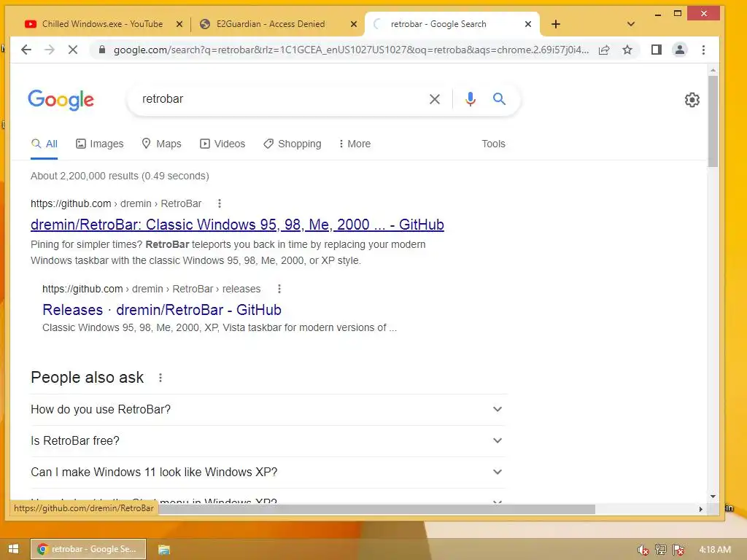Open People also ask options
The height and width of the screenshot is (560, 747).
click(160, 378)
